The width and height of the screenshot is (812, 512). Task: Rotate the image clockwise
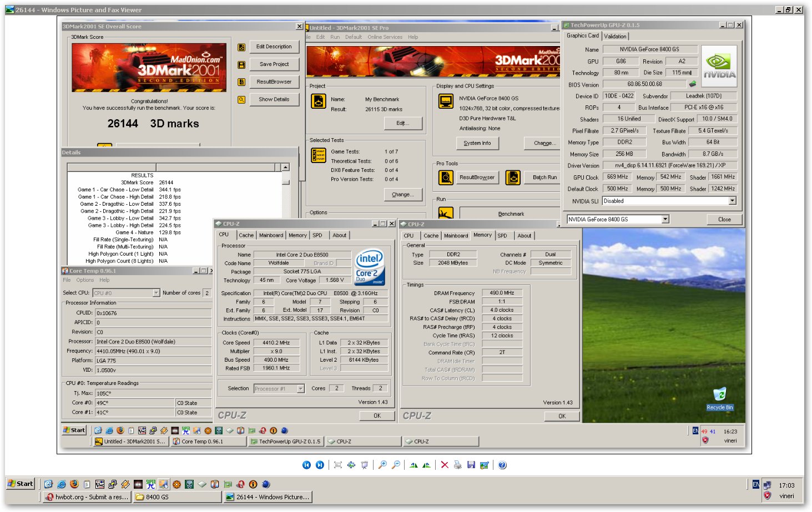click(413, 465)
